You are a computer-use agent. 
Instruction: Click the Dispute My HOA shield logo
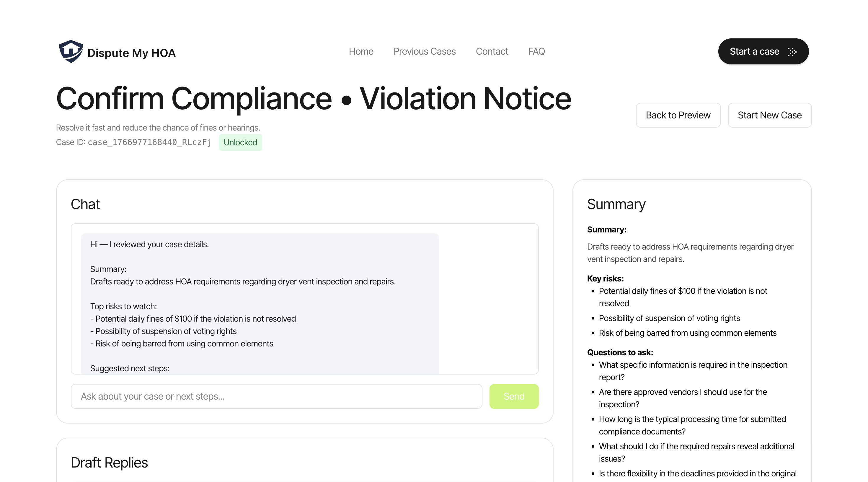point(71,51)
